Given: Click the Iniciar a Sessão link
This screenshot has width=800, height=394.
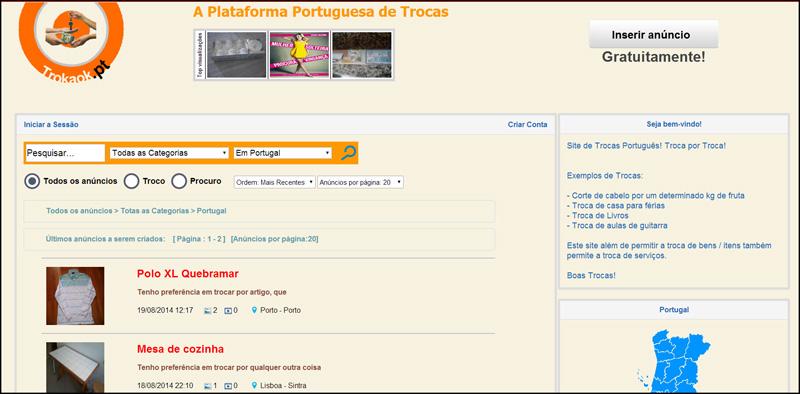Looking at the screenshot, I should point(51,125).
